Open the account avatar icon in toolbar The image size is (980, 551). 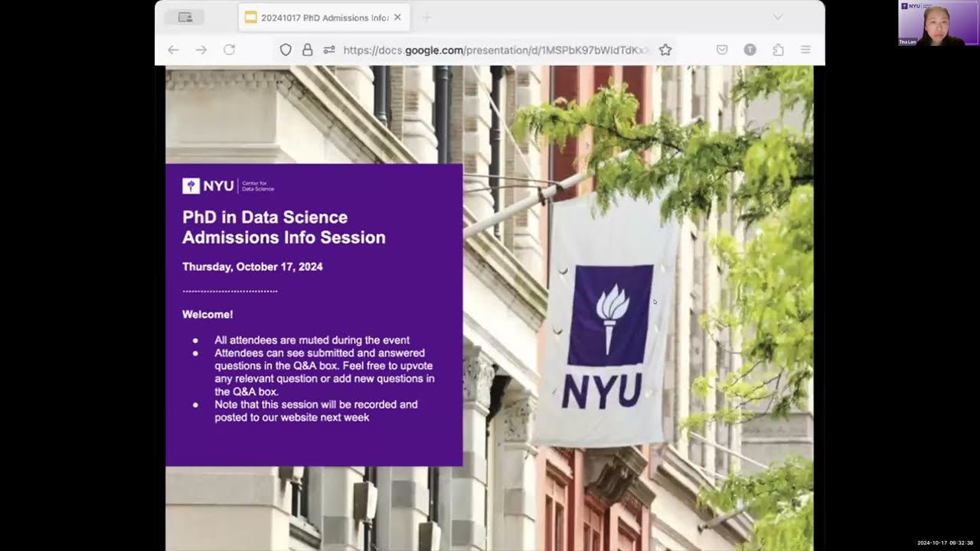click(750, 50)
